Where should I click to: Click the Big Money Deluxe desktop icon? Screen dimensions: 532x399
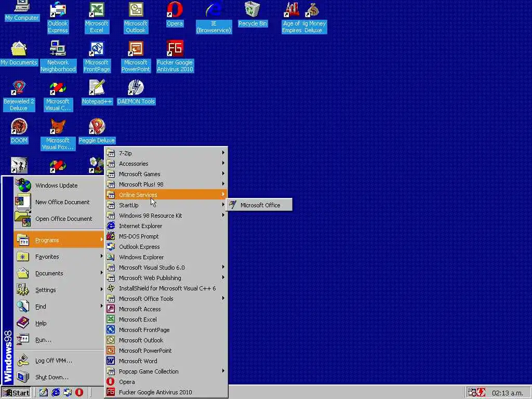point(314,18)
